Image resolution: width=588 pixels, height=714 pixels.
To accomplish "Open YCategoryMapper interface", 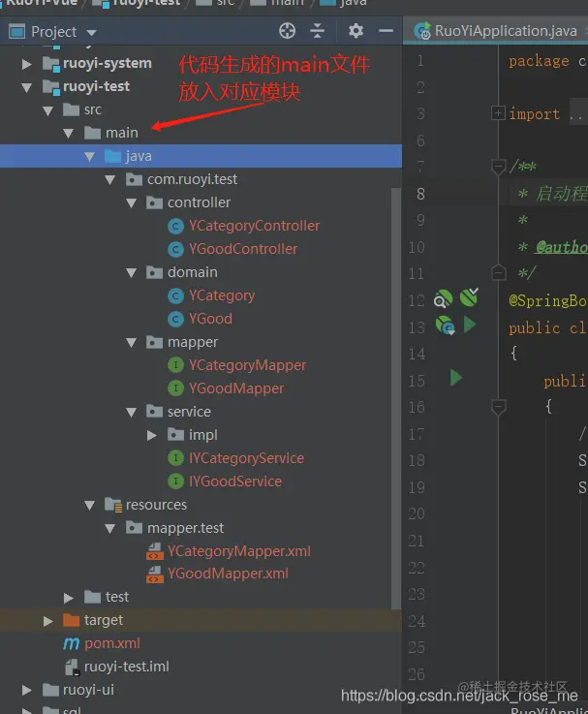I will coord(247,365).
